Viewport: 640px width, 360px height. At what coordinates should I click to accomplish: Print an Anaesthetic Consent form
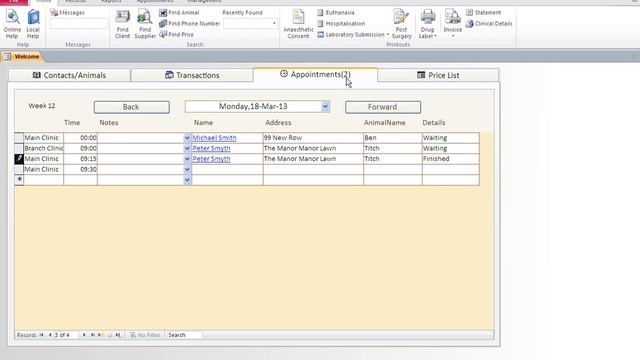point(298,24)
